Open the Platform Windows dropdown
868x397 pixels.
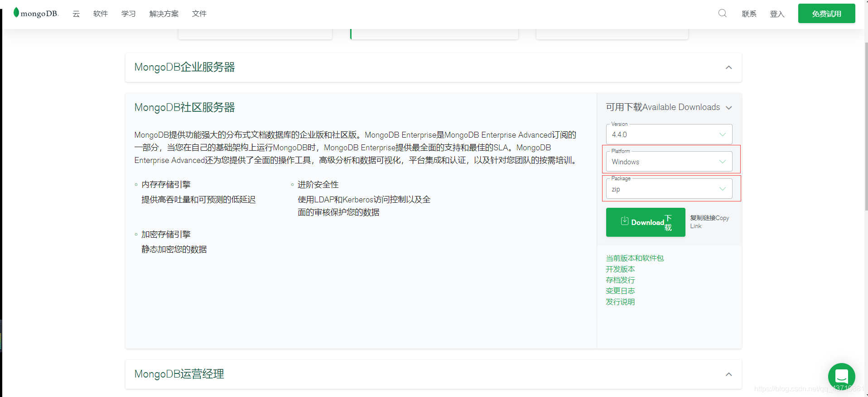[x=669, y=161]
